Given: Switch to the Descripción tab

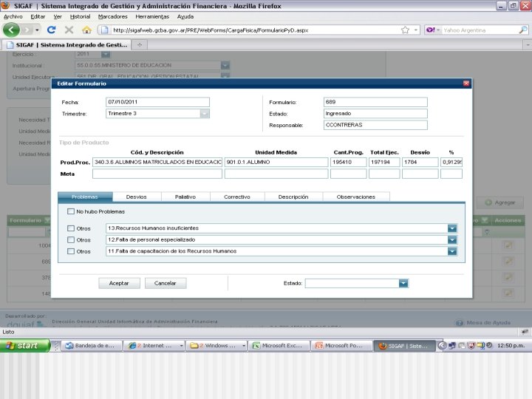Looking at the screenshot, I should coord(293,197).
